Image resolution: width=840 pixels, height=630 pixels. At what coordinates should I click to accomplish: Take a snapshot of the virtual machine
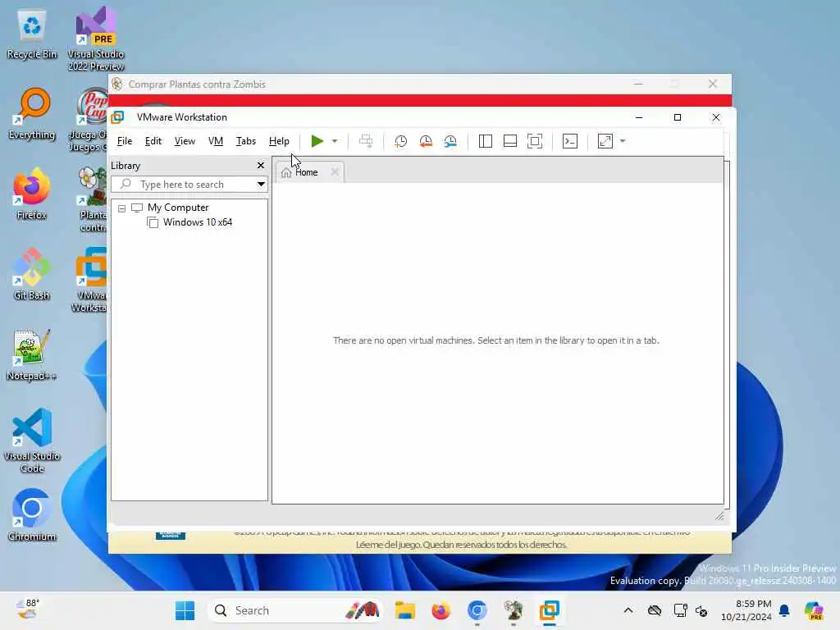tap(400, 141)
